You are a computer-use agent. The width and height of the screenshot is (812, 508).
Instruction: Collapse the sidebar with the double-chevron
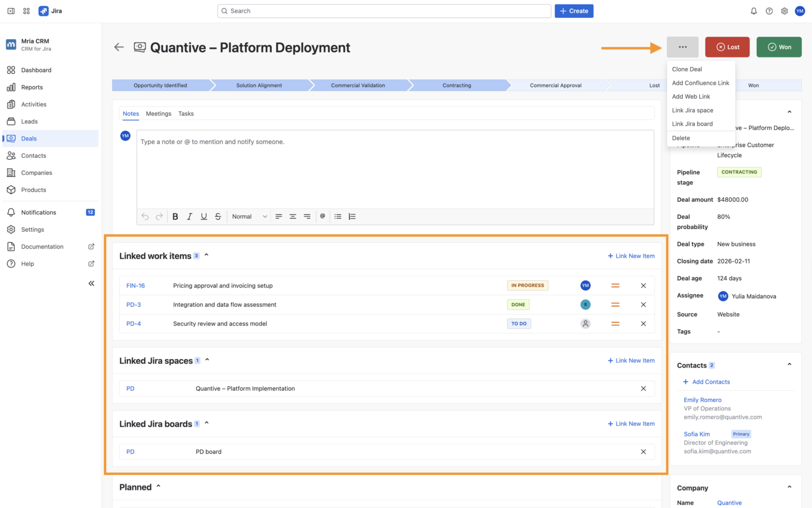coord(91,283)
